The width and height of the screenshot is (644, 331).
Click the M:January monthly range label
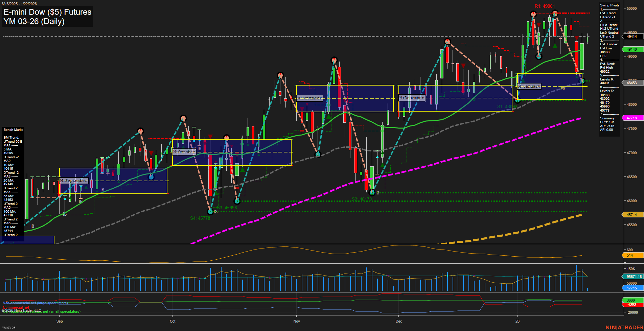coord(529,86)
